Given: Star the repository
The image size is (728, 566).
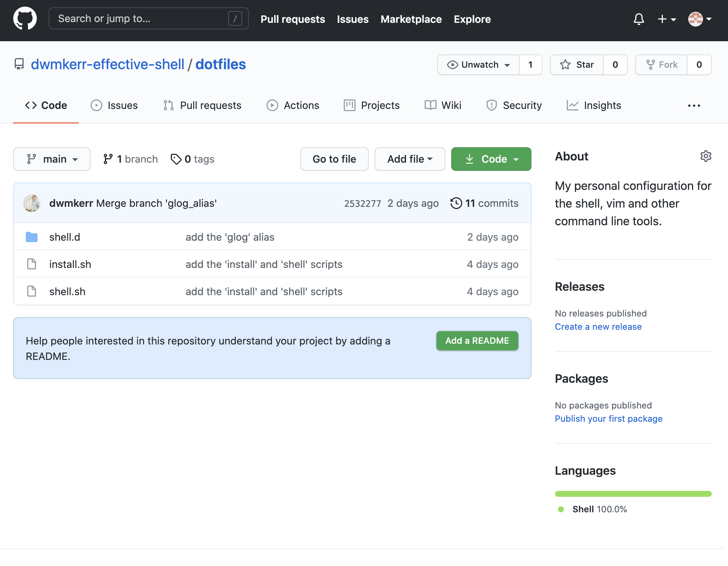Looking at the screenshot, I should 577,65.
